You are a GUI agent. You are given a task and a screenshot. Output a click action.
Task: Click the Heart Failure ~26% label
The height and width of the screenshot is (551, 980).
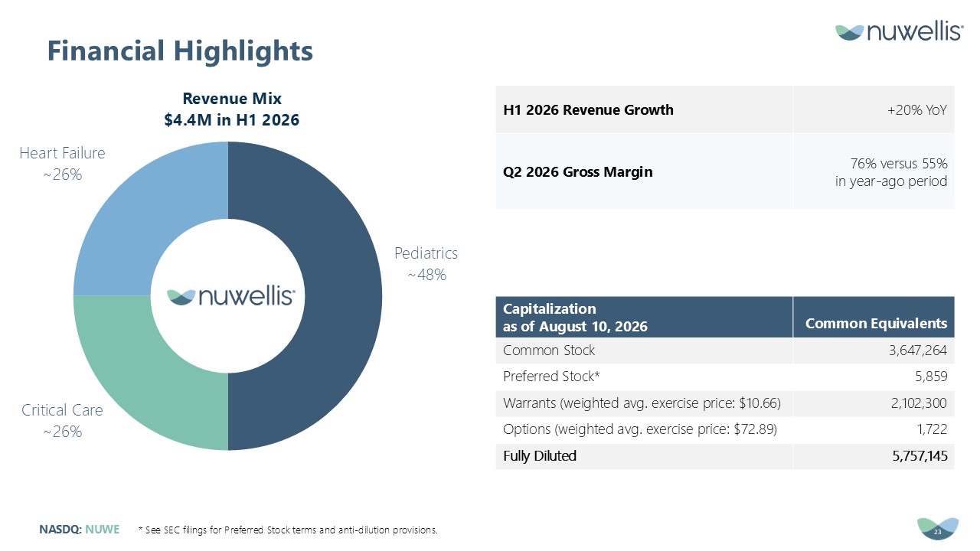click(62, 164)
